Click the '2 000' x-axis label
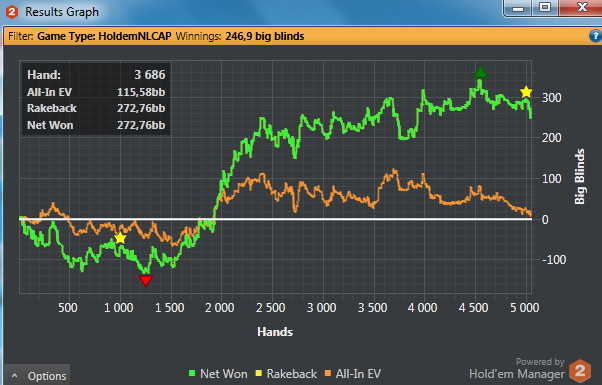 (219, 307)
